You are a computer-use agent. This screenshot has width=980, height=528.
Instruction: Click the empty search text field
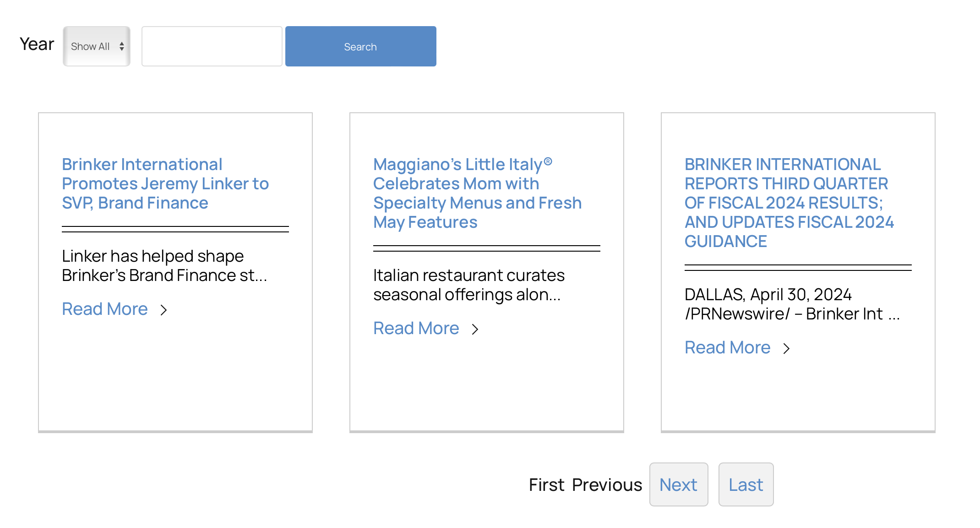[212, 46]
